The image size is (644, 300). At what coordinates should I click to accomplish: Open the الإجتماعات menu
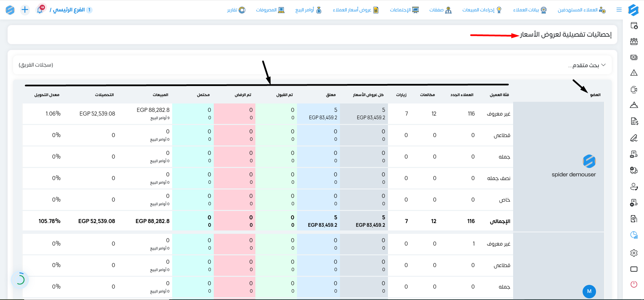click(404, 10)
